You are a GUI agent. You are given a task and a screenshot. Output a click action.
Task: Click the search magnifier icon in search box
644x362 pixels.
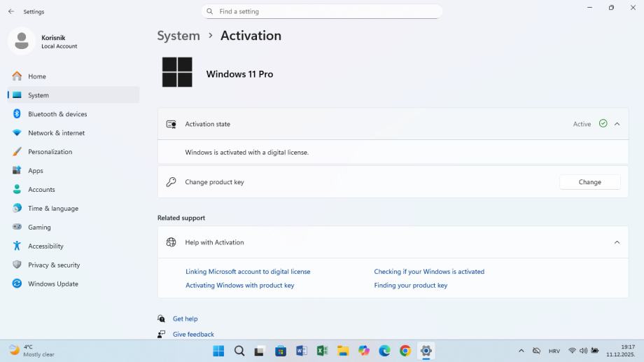pos(209,11)
